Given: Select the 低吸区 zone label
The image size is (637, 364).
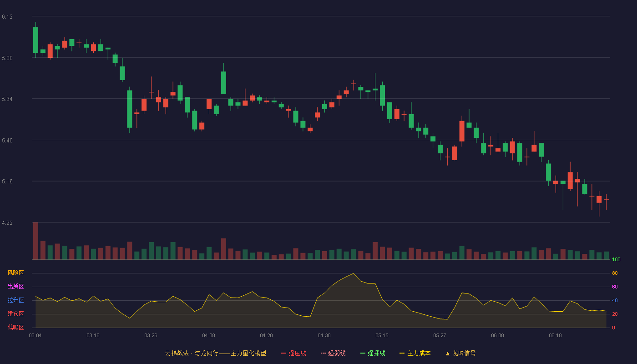Looking at the screenshot, I should point(15,328).
